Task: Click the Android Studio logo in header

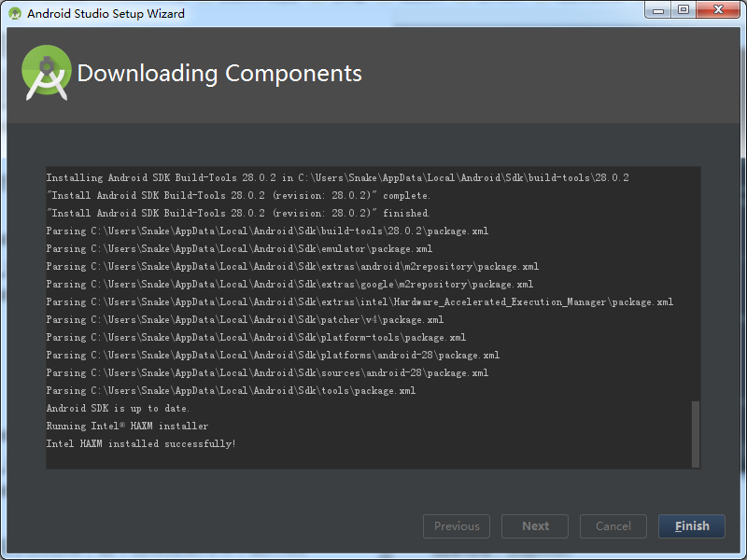Action: (x=47, y=73)
